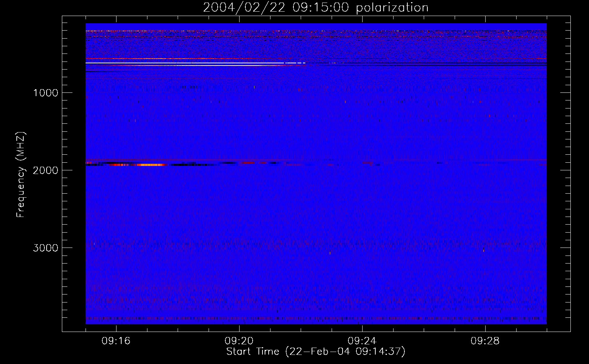Click the white horizontal line in the spectrogram
Screen dimensions: 589x364
coord(195,63)
